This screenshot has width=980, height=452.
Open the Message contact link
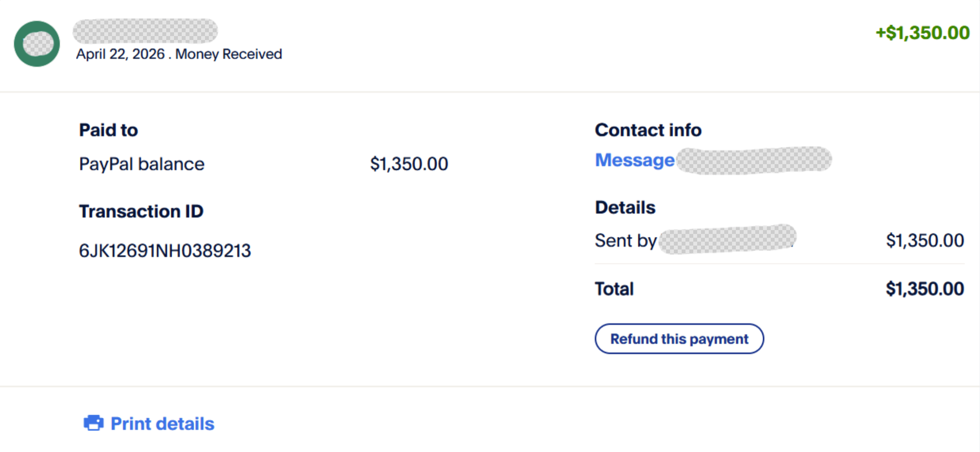pyautogui.click(x=634, y=160)
